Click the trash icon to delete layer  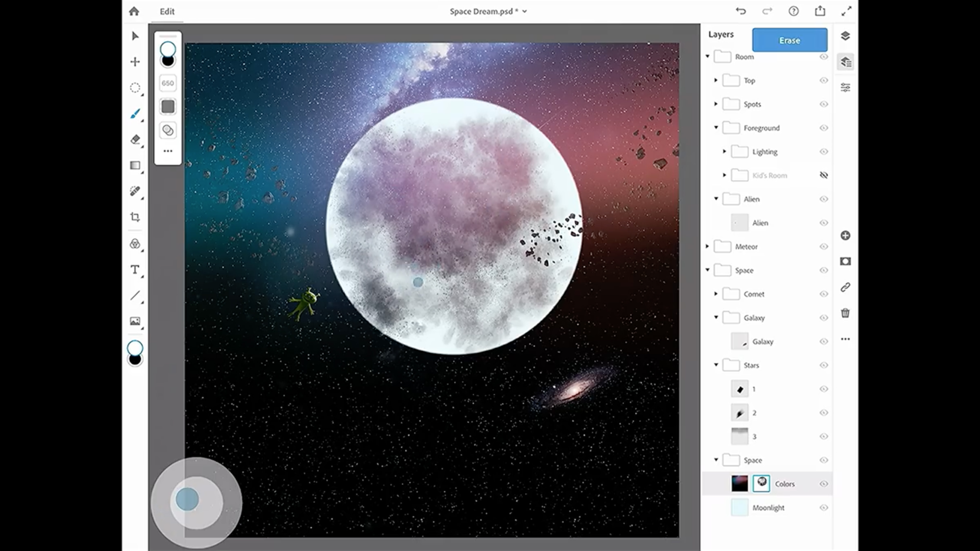(x=845, y=313)
